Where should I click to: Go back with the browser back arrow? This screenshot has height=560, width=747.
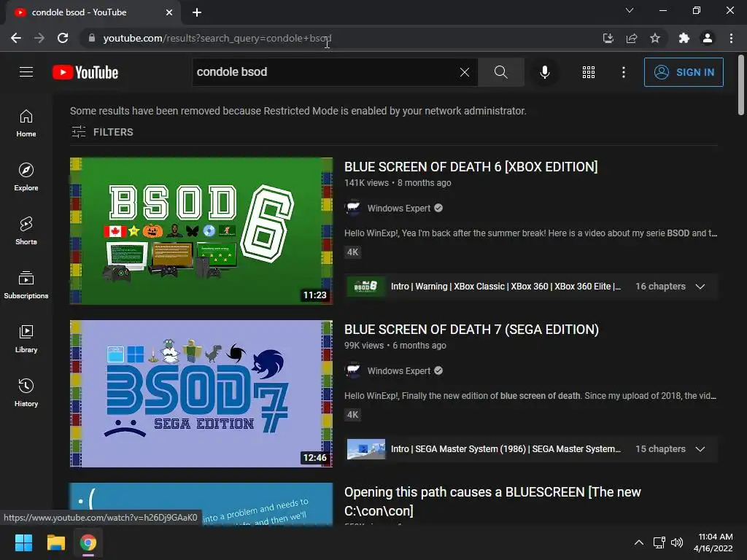click(16, 38)
